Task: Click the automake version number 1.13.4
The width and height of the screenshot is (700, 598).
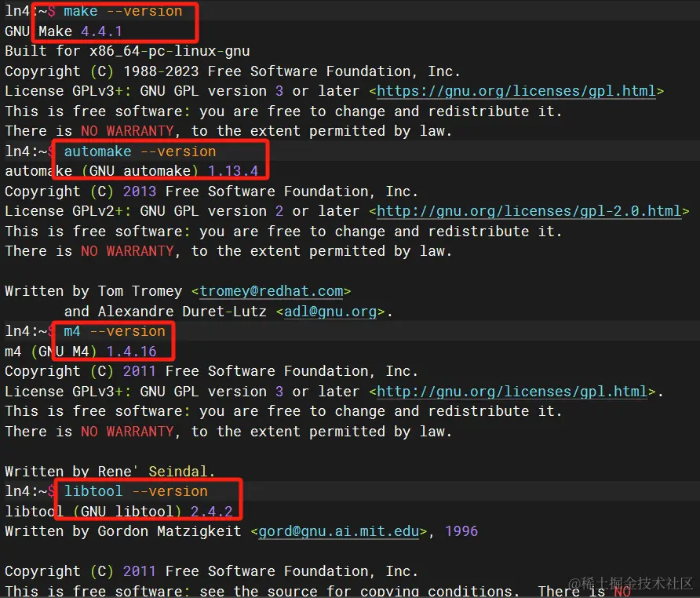Action: pos(233,171)
